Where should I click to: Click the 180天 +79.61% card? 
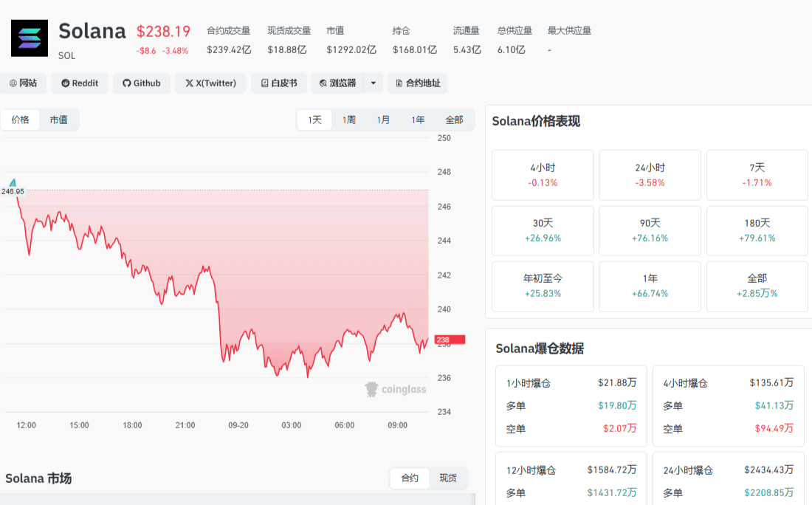coord(757,230)
